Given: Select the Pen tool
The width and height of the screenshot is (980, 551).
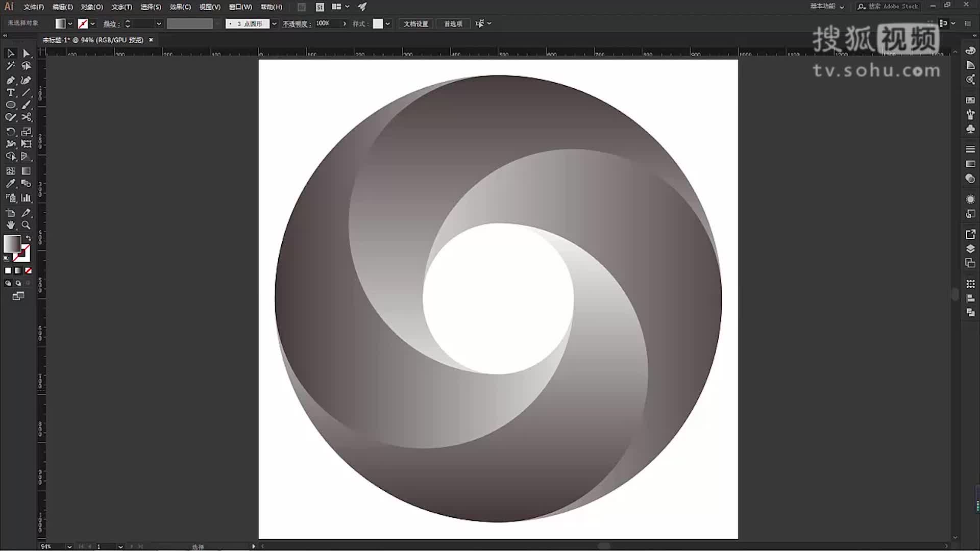Looking at the screenshot, I should pyautogui.click(x=10, y=80).
